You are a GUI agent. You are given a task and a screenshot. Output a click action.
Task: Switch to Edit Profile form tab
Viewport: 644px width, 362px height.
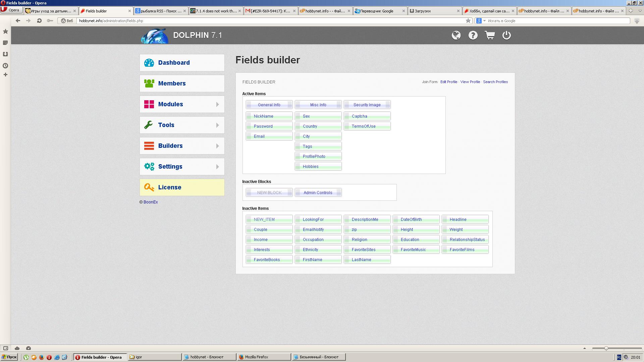tap(448, 82)
